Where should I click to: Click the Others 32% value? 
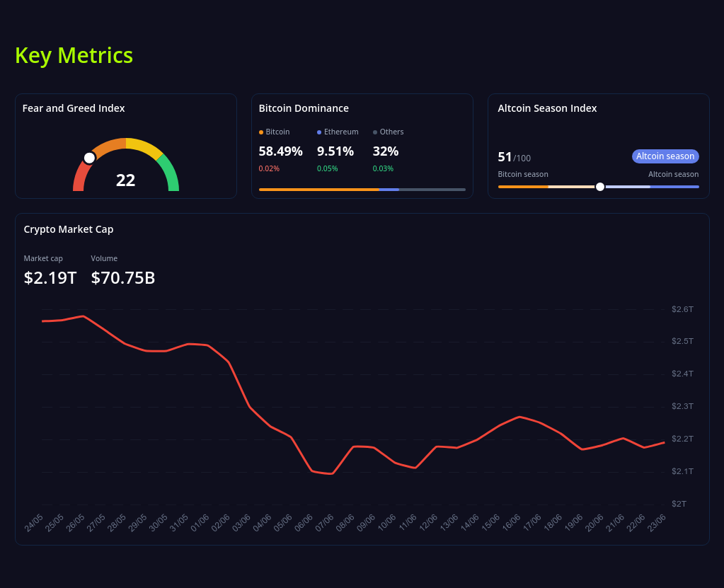coord(386,151)
